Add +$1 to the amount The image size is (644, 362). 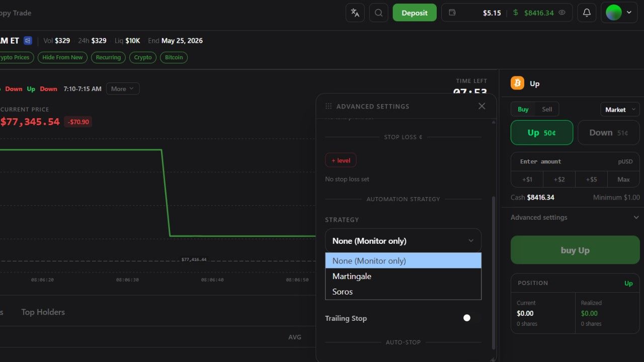[527, 179]
